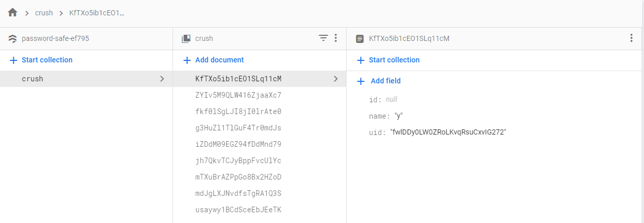Open document usaywy1BCdSceEbJEeTK

coord(239,210)
